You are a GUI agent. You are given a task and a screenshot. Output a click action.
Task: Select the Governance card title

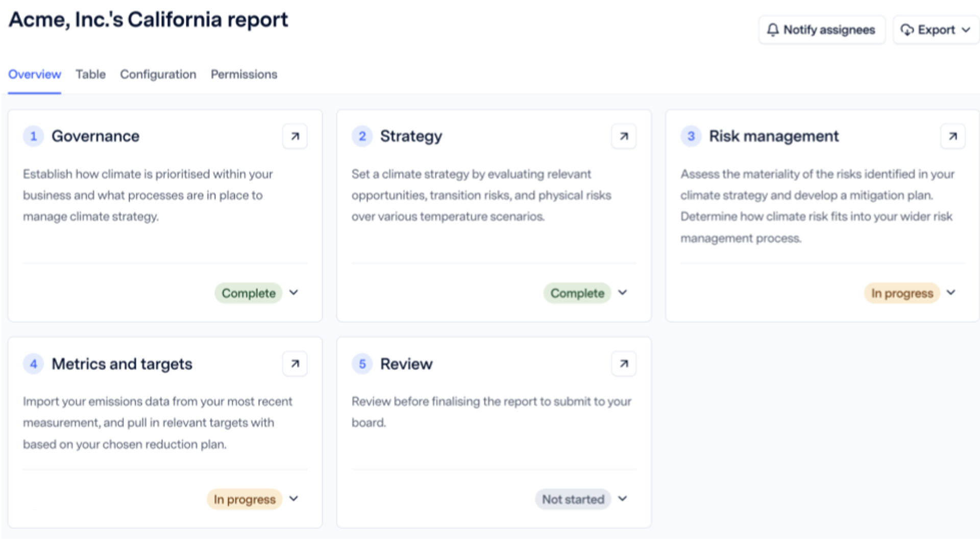click(95, 136)
